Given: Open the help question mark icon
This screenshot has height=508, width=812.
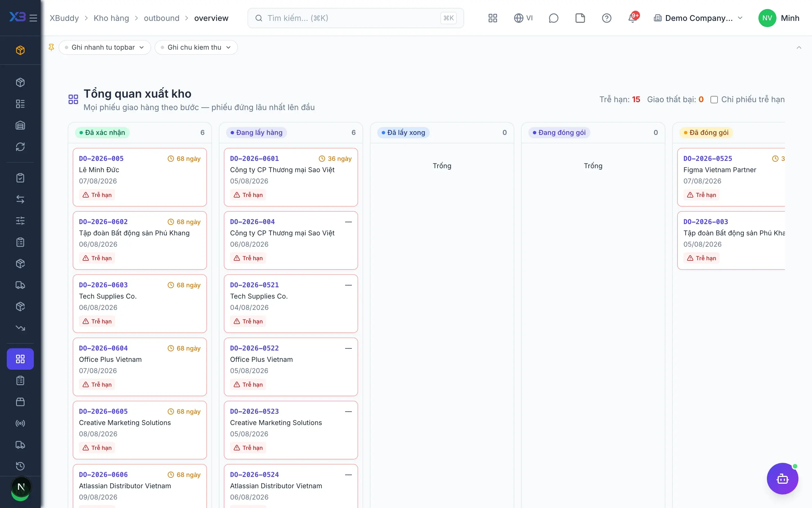Looking at the screenshot, I should (x=606, y=18).
